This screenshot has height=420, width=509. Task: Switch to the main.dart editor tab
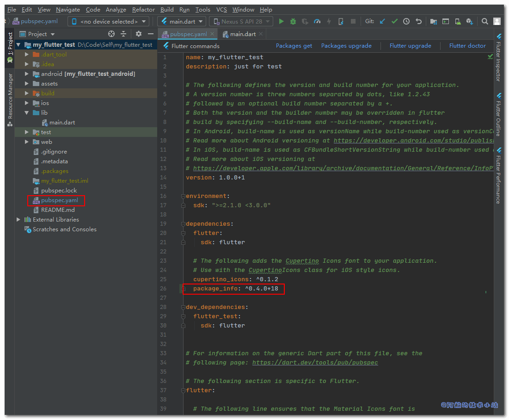point(242,34)
